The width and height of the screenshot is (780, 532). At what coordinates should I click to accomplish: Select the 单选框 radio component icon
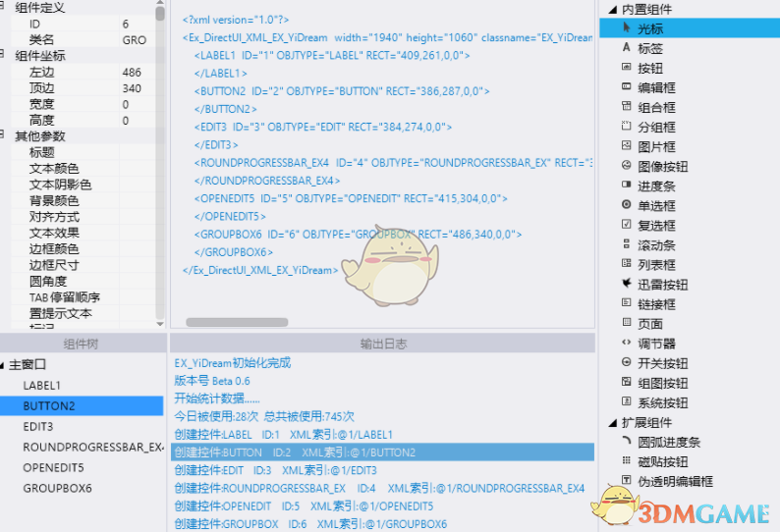point(627,204)
